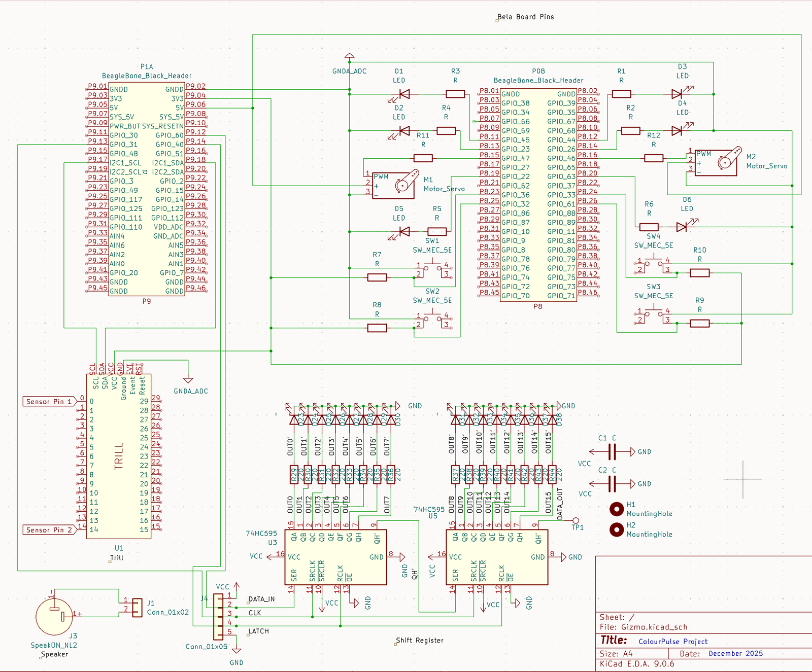Image resolution: width=812 pixels, height=672 pixels.
Task: Select resistor R11 above servo M1
Action: pos(423,158)
